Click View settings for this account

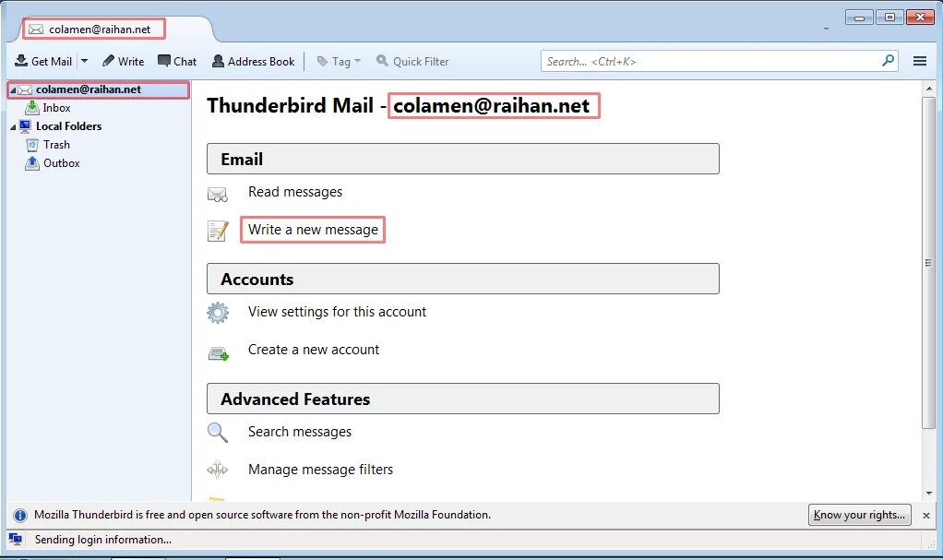click(337, 312)
